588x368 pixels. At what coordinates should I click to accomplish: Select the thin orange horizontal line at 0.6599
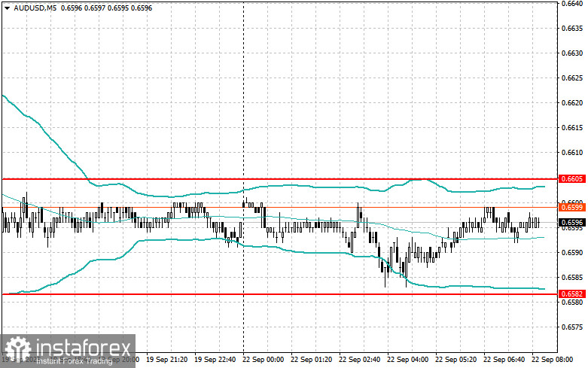tap(279, 207)
